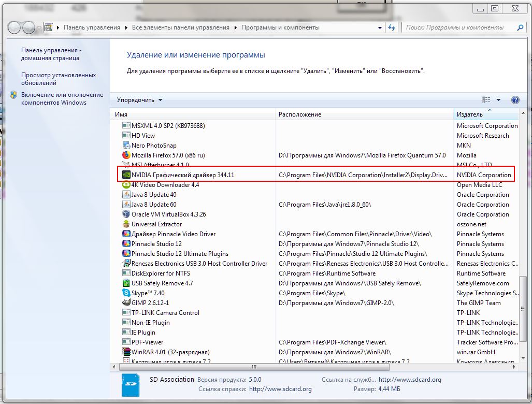Change the list view mode icon

pyautogui.click(x=486, y=100)
